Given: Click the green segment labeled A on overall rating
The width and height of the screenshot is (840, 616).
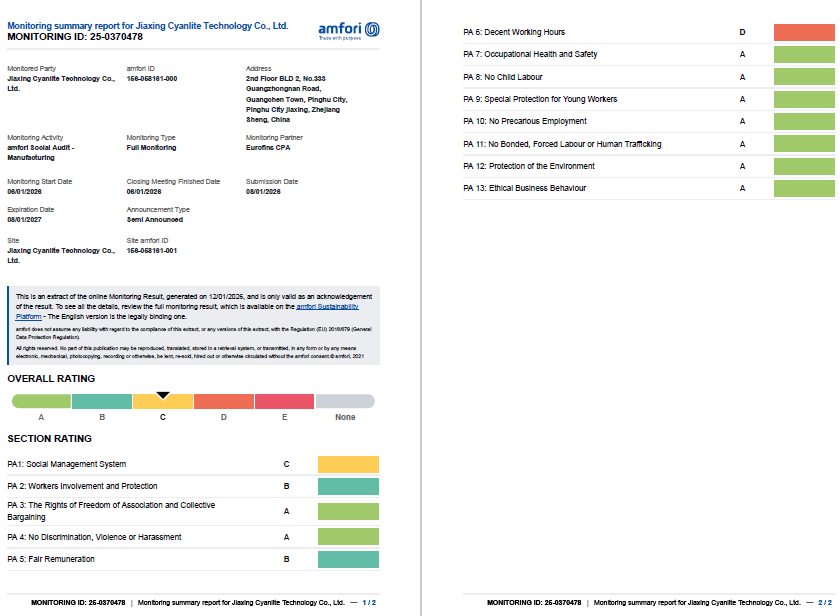Looking at the screenshot, I should pyautogui.click(x=40, y=400).
